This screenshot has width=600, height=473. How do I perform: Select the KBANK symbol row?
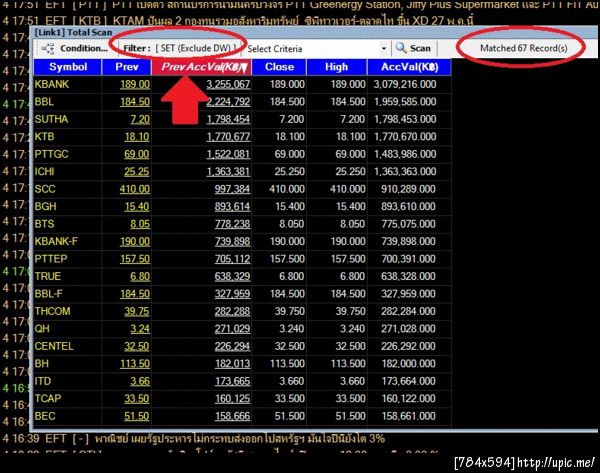coord(242,84)
